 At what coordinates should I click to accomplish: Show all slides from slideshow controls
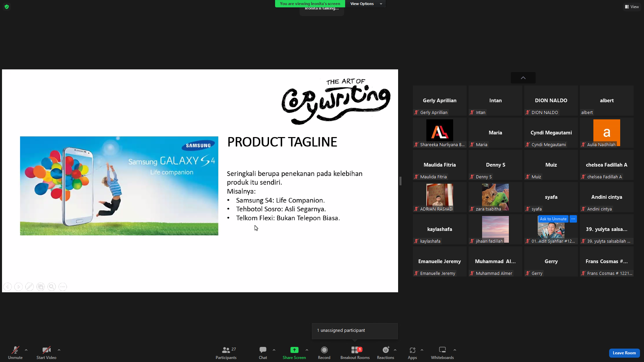41,287
